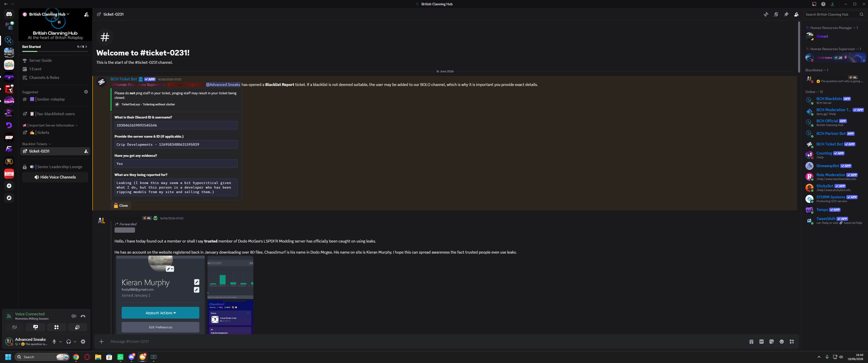Open the fao-blacklisted-users channel
Screen dimensions: 868x363
55,114
